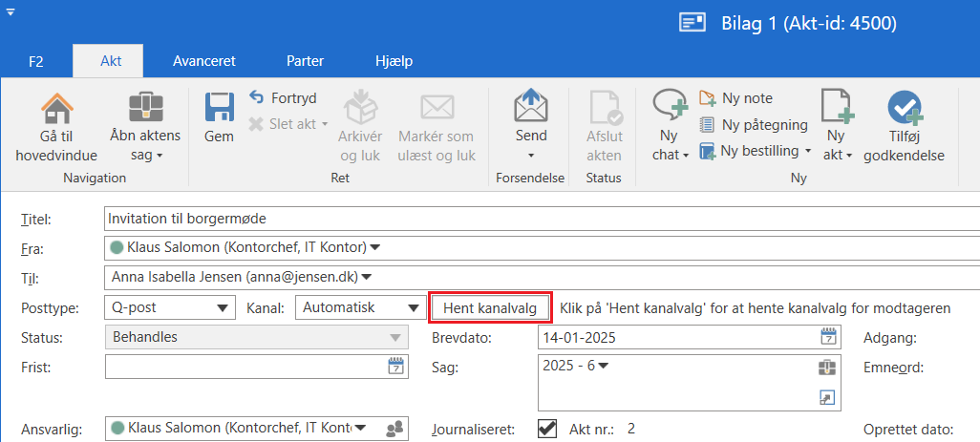This screenshot has width=980, height=442.
Task: Open the Parter tab
Action: 305,61
